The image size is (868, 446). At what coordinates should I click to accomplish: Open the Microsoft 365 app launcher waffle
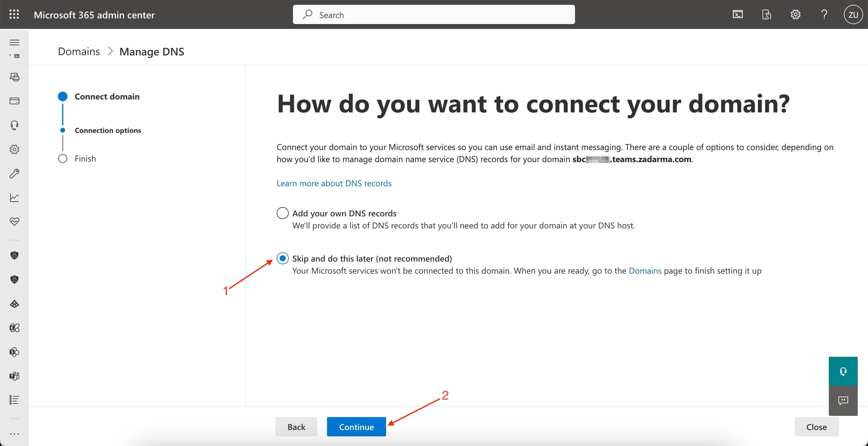(x=14, y=14)
